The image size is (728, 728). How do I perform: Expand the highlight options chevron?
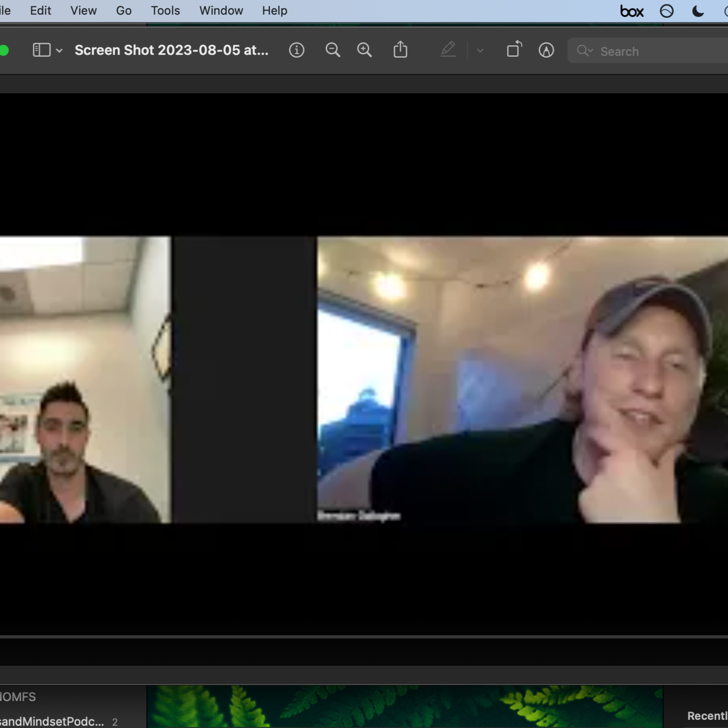480,50
